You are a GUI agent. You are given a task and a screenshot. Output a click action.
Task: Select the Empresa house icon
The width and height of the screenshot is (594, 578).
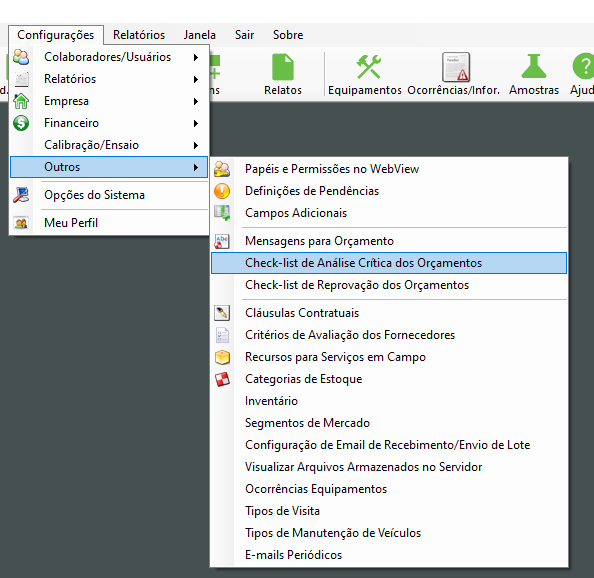coord(21,101)
